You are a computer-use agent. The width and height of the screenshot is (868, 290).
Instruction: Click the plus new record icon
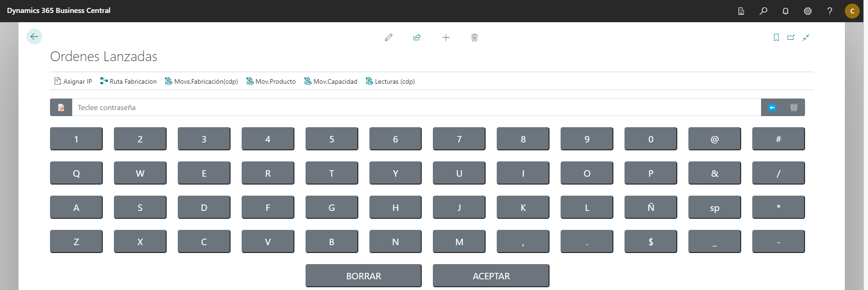(446, 37)
